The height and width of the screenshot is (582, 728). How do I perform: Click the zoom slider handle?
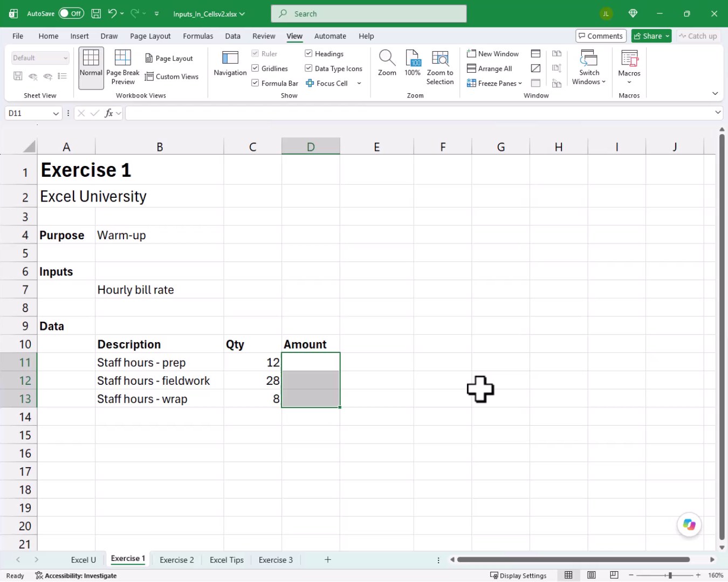(670, 576)
